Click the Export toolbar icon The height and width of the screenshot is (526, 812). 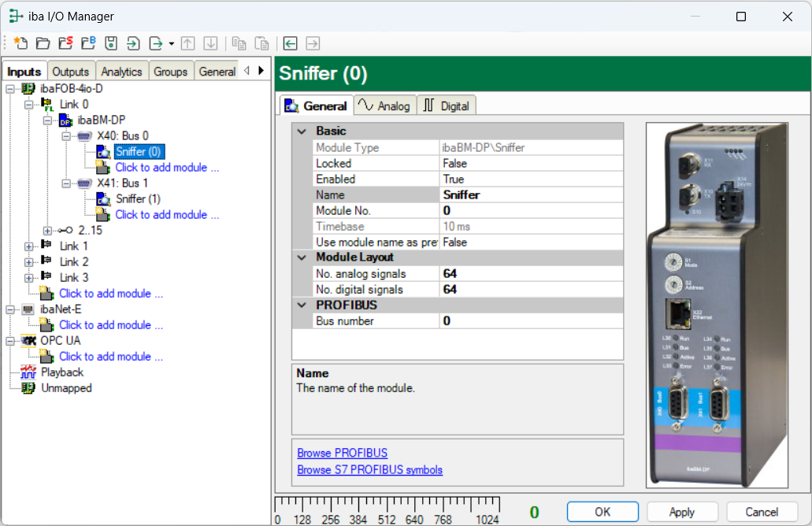coord(156,43)
